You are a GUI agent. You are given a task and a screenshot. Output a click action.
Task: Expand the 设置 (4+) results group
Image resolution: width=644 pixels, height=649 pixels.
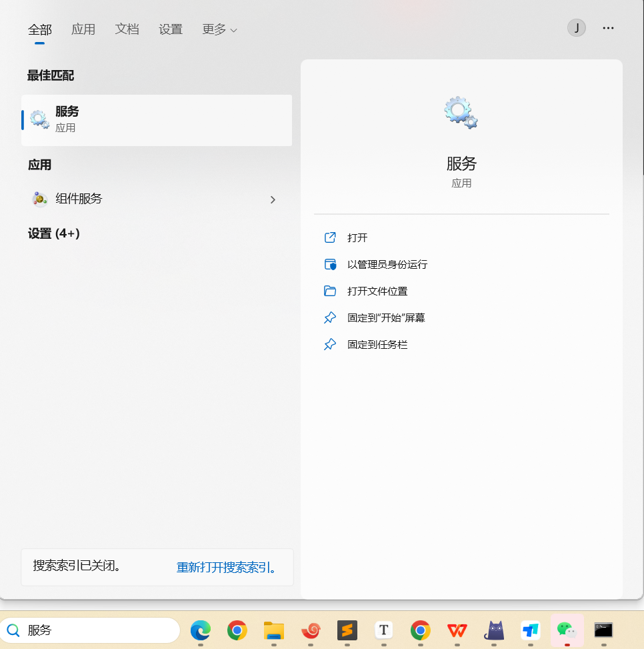(x=54, y=233)
